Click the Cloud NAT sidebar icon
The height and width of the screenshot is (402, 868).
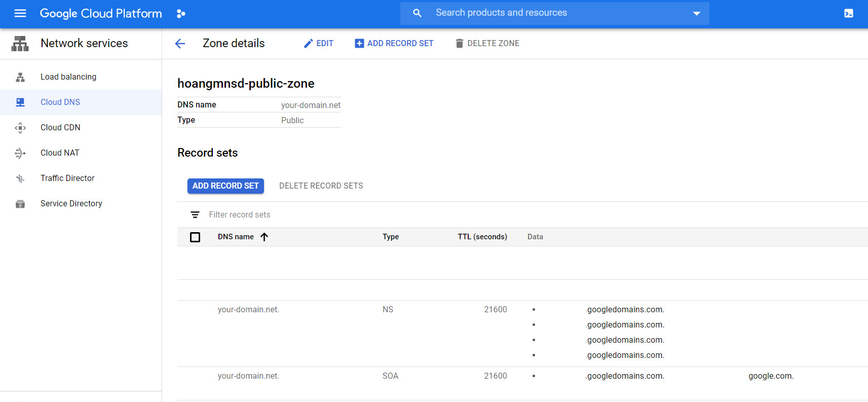click(20, 153)
